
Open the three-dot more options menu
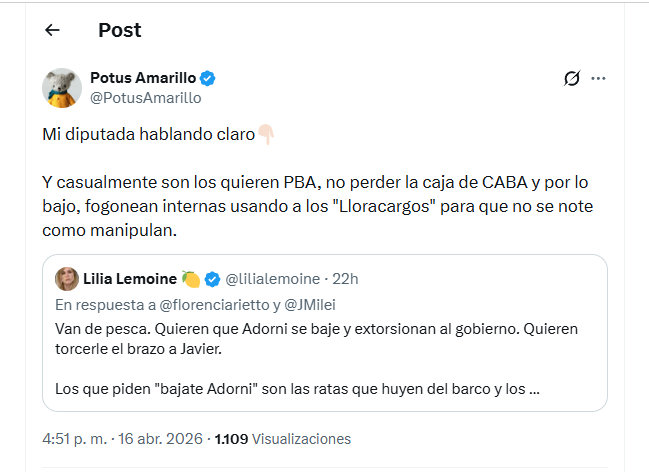point(599,78)
